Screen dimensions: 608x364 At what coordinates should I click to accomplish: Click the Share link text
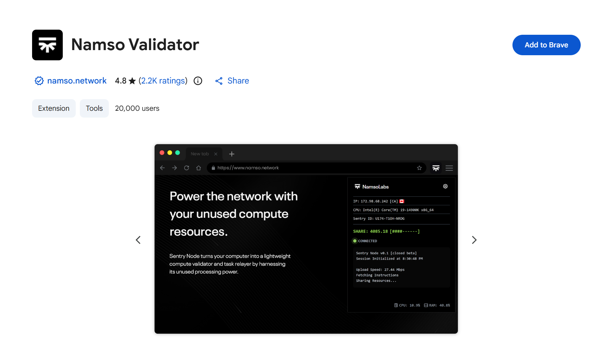pyautogui.click(x=238, y=81)
